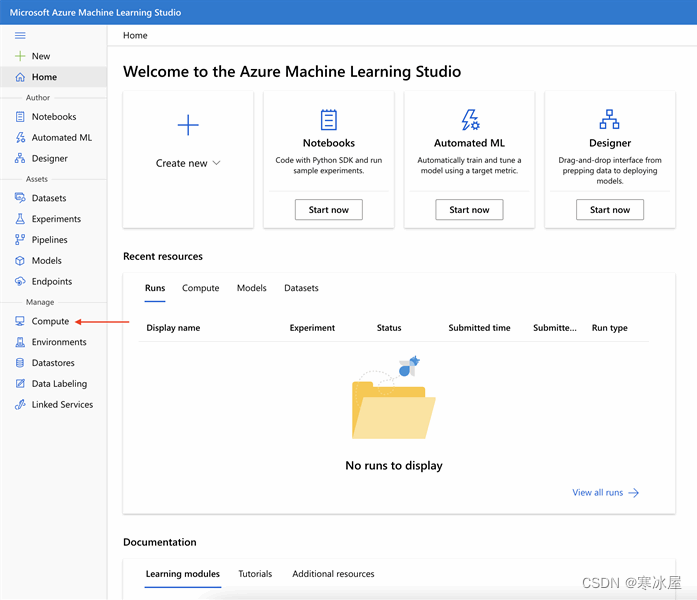Viewport: 697px width, 600px height.
Task: Click the green plus New icon
Action: point(20,56)
